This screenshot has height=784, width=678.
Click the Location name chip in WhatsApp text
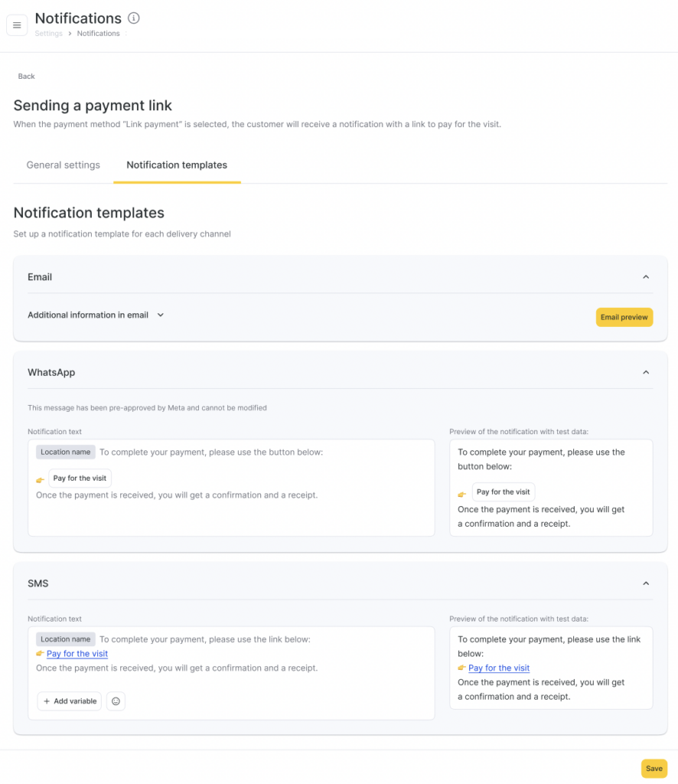66,452
